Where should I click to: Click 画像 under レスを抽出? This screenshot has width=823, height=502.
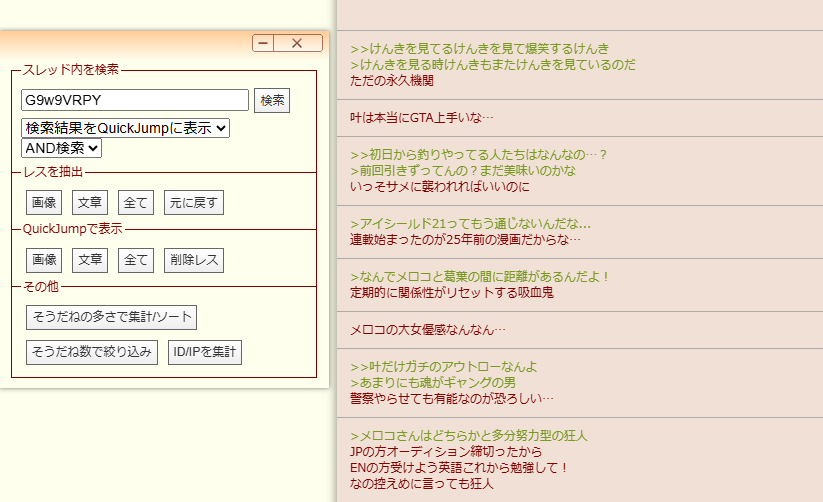pos(44,203)
